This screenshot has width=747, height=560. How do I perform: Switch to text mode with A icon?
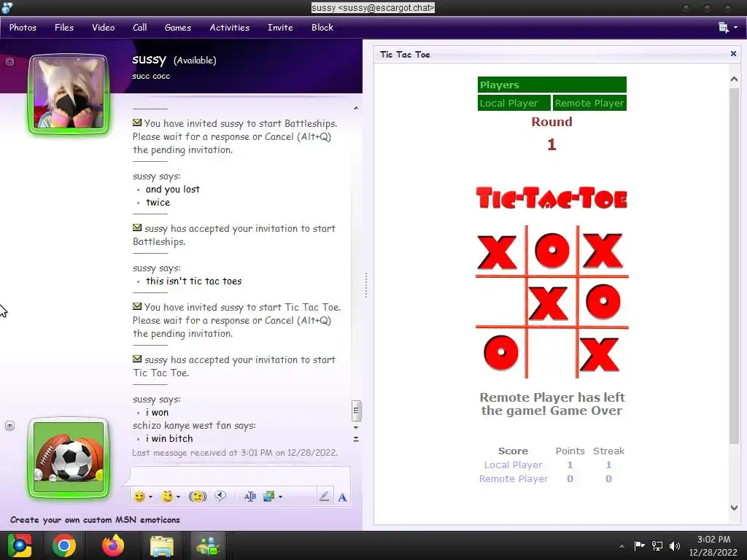(342, 497)
